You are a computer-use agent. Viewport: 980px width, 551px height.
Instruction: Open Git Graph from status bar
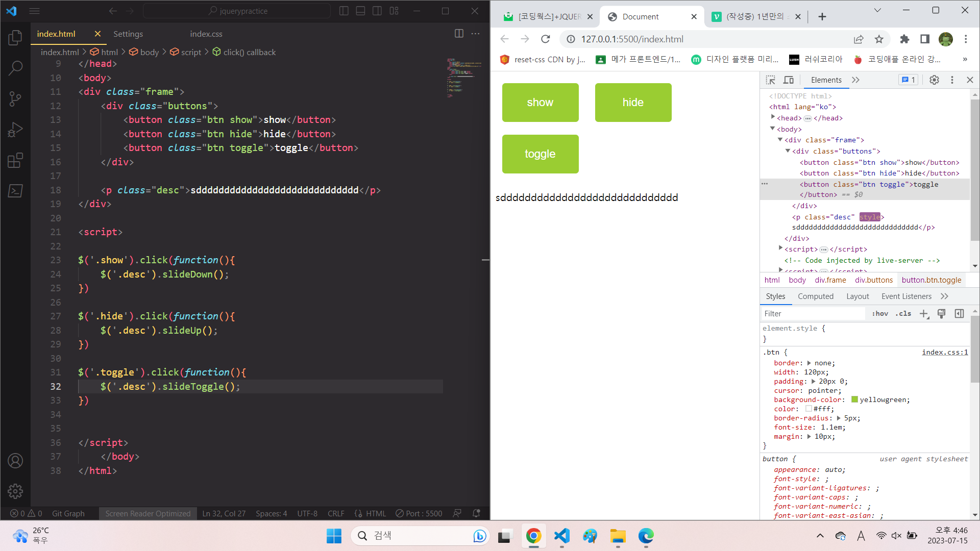[x=68, y=513]
